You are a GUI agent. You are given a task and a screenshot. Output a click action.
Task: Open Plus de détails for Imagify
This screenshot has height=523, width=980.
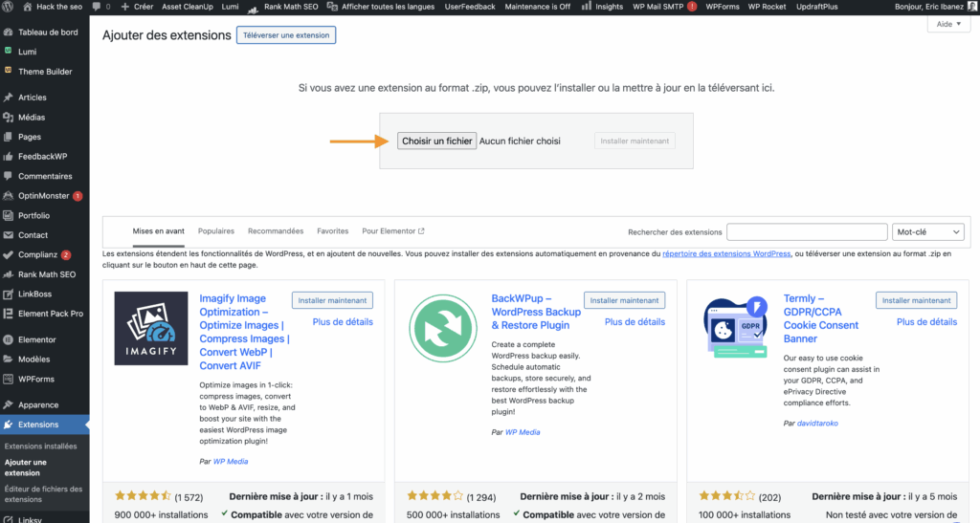(x=343, y=322)
